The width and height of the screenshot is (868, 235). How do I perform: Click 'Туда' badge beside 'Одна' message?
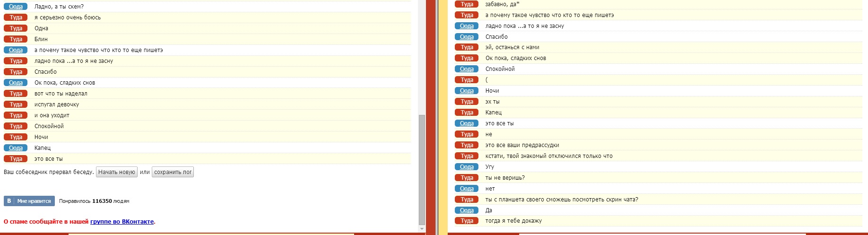[16, 28]
